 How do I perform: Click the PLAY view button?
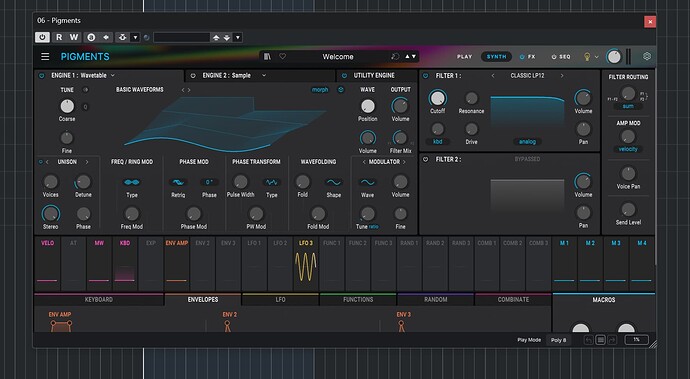point(464,56)
